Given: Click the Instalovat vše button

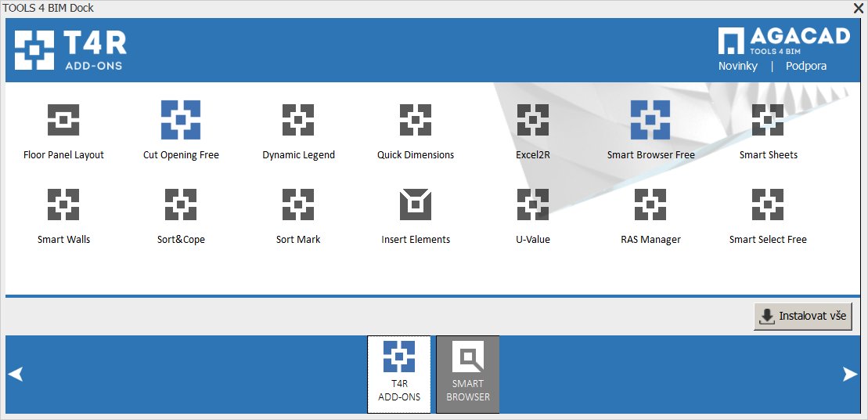Looking at the screenshot, I should click(x=803, y=317).
